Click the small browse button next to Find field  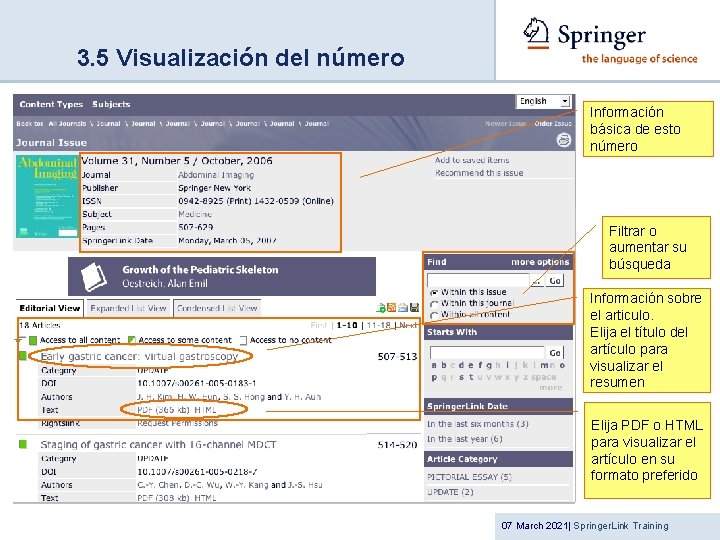[536, 281]
